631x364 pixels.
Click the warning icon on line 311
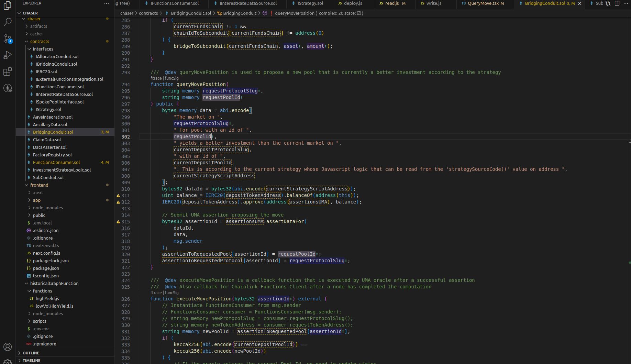point(118,196)
